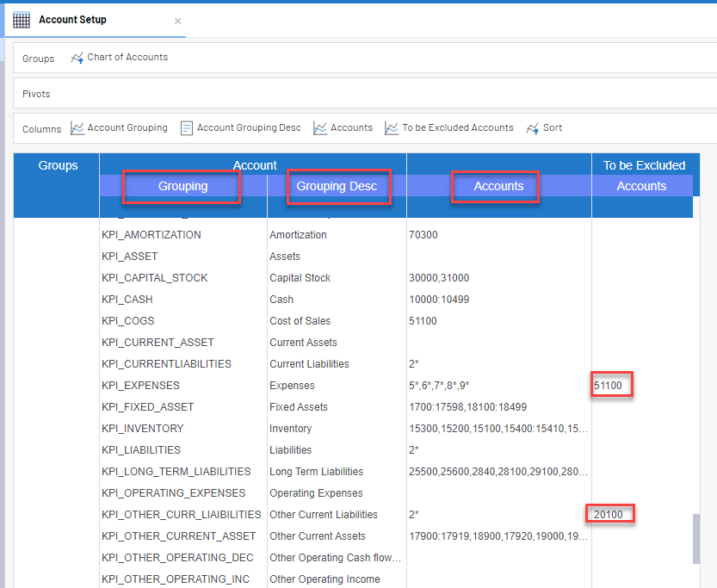Image resolution: width=717 pixels, height=588 pixels.
Task: Click the Accounts column header under Account
Action: 498,186
